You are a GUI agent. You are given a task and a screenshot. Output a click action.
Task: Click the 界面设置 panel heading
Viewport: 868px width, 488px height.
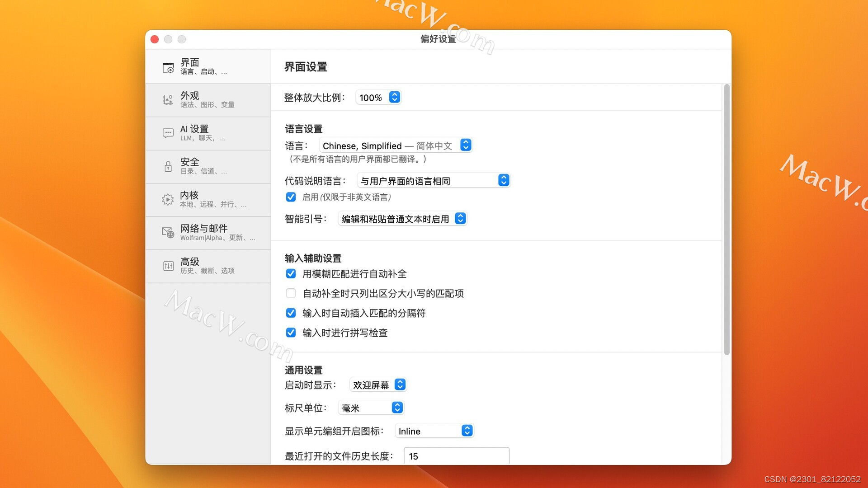tap(305, 67)
